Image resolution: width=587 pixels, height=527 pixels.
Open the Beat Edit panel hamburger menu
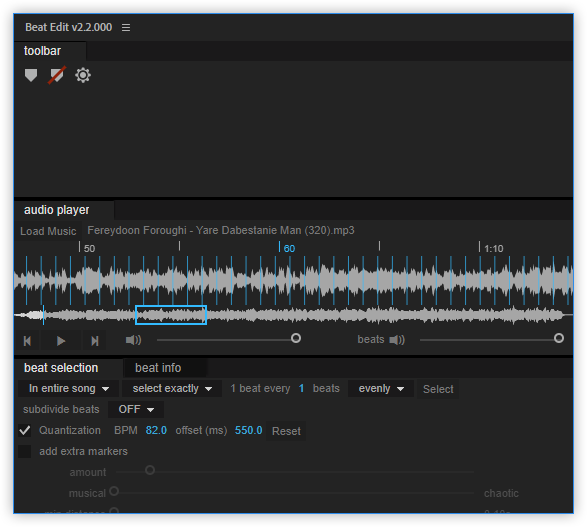[x=126, y=27]
